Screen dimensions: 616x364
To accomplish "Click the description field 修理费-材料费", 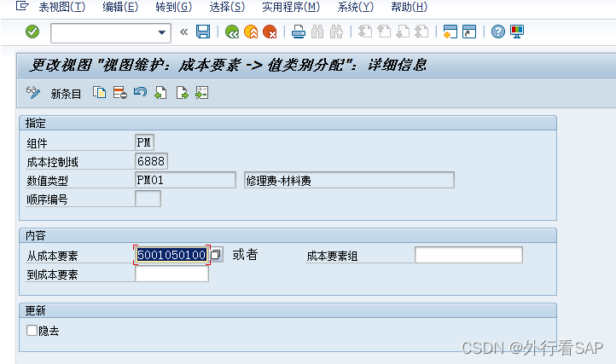I will [x=349, y=180].
